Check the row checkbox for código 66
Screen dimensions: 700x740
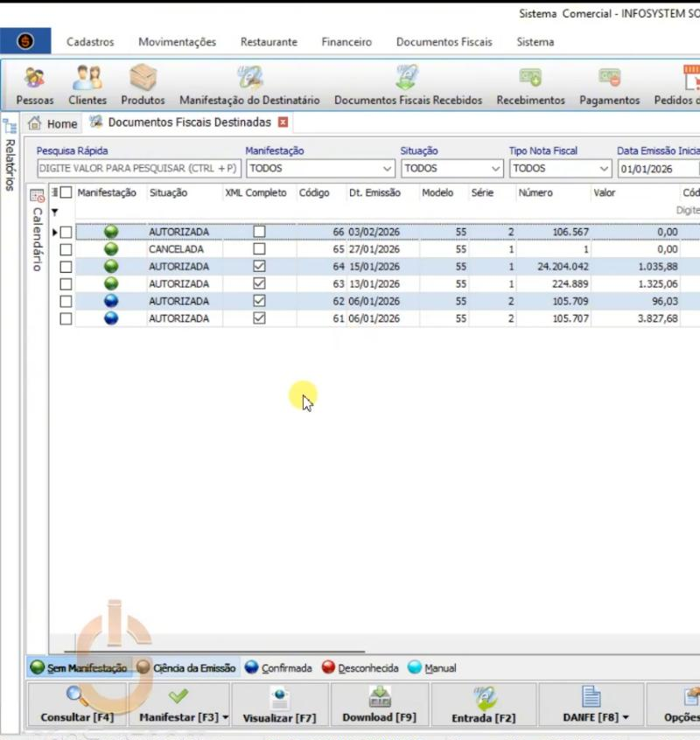click(66, 232)
